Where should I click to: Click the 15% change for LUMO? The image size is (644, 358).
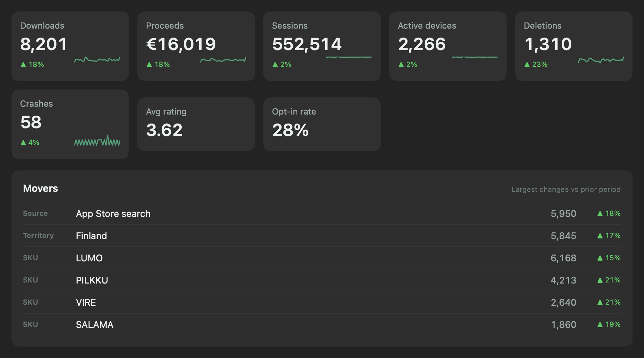[609, 258]
